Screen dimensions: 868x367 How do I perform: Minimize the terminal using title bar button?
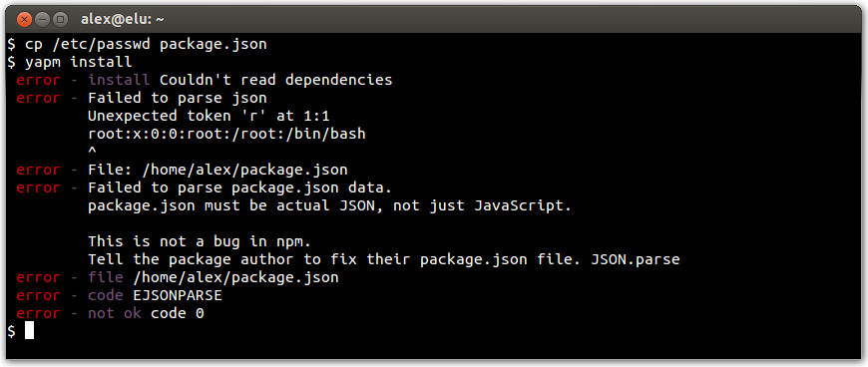43,20
